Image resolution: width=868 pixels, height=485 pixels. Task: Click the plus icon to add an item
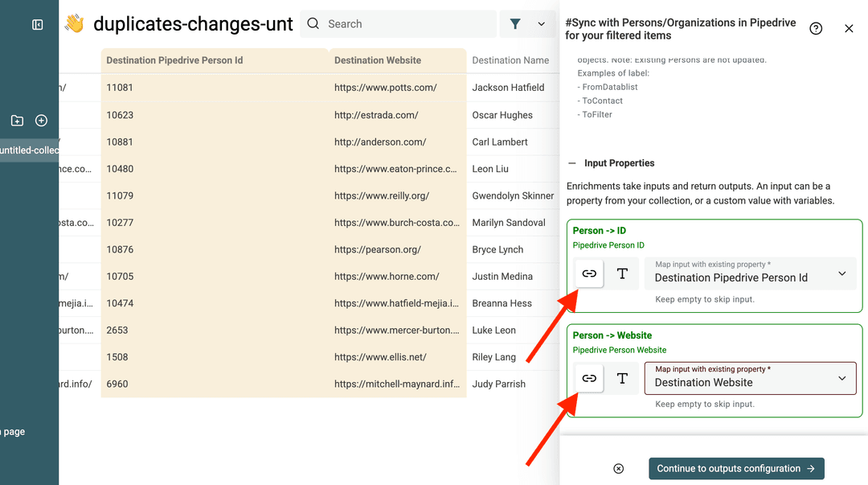click(x=41, y=120)
